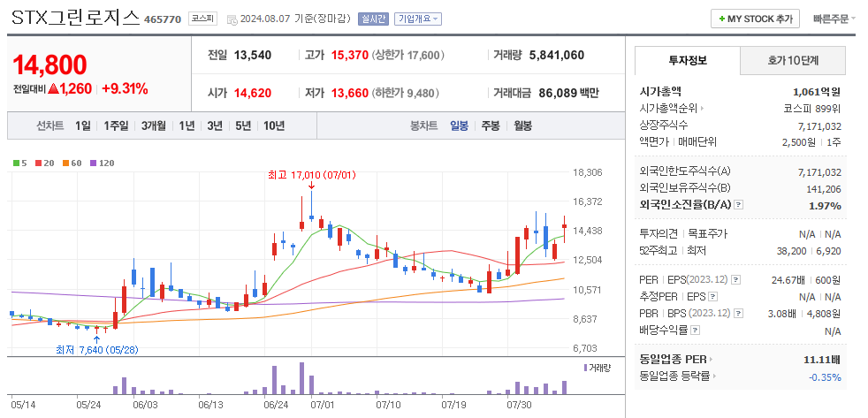
Task: Click the red up-triangle icon beside 1,260
Action: point(52,88)
